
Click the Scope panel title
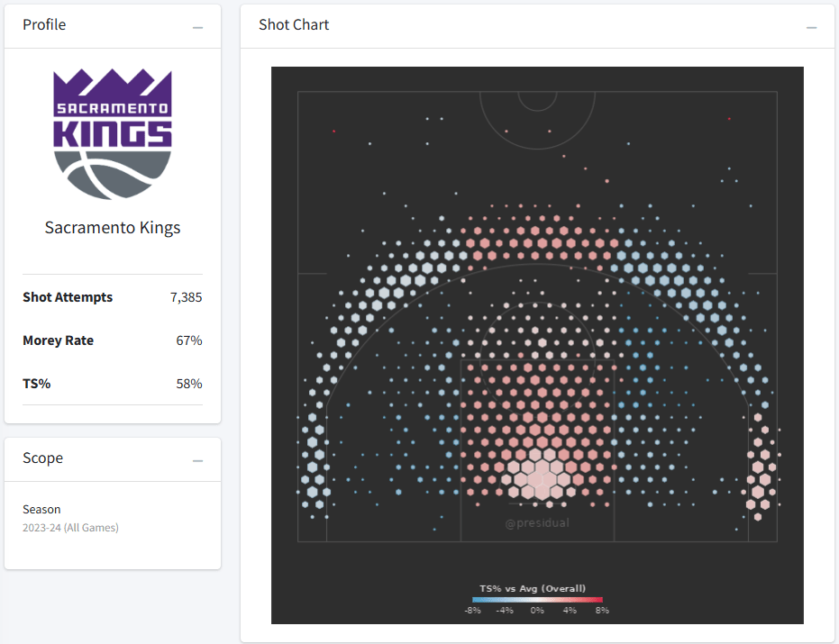[x=42, y=458]
